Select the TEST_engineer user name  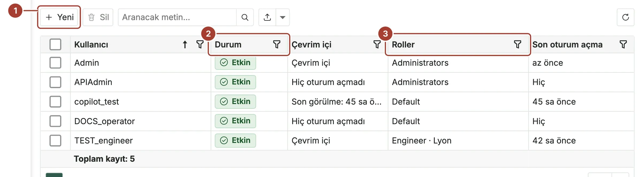click(x=104, y=141)
